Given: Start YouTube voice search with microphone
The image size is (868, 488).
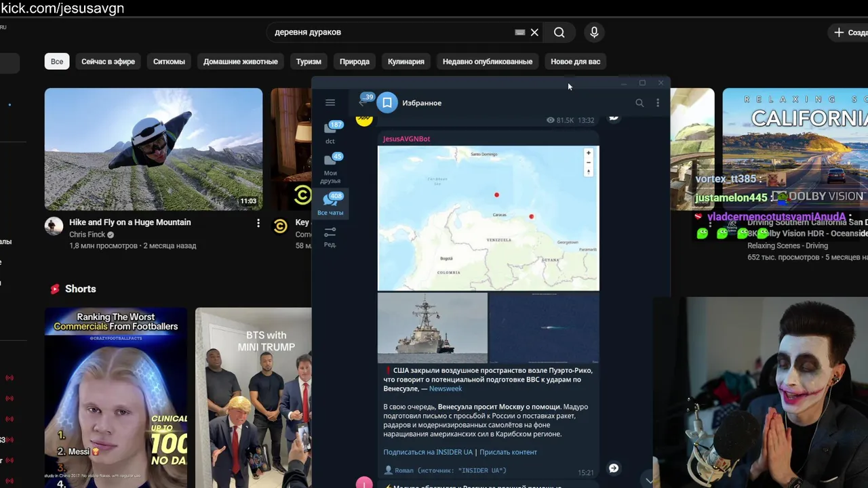Looking at the screenshot, I should 594,33.
